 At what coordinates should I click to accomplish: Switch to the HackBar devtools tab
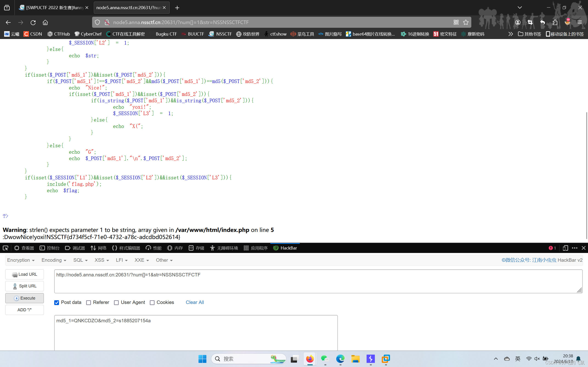coord(285,248)
